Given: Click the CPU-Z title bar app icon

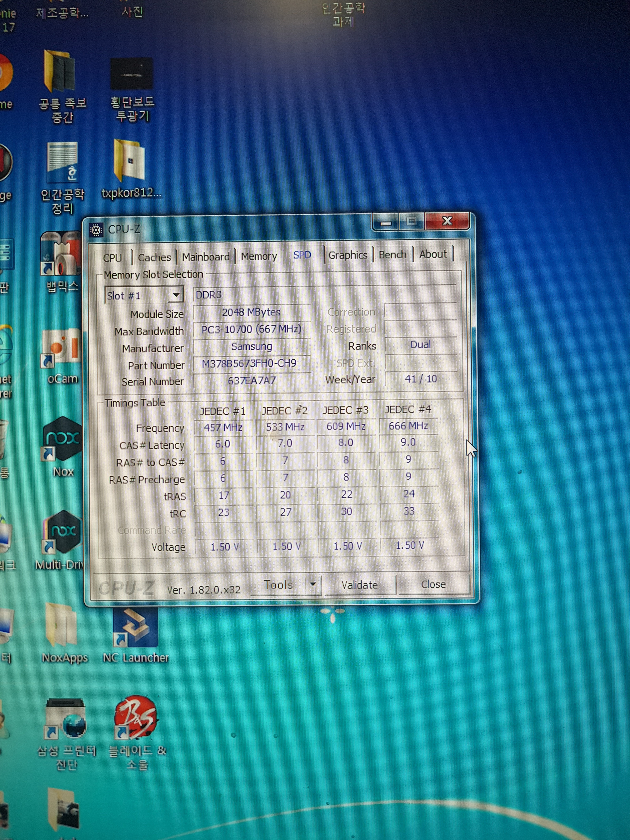Looking at the screenshot, I should click(x=96, y=230).
